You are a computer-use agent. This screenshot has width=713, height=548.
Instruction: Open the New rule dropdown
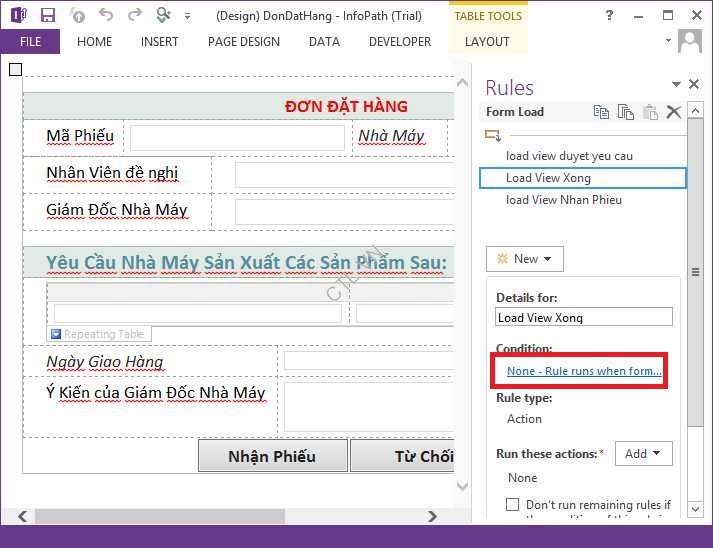click(x=525, y=259)
